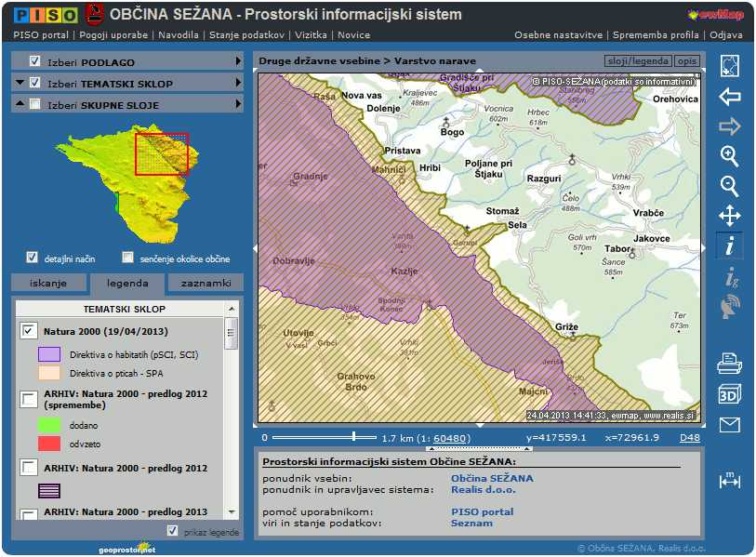Select the pan map arrows tool
The height and width of the screenshot is (557, 756).
pyautogui.click(x=730, y=217)
